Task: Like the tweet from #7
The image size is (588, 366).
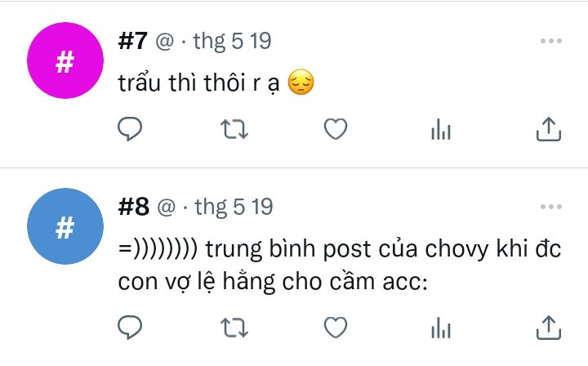Action: pos(336,129)
